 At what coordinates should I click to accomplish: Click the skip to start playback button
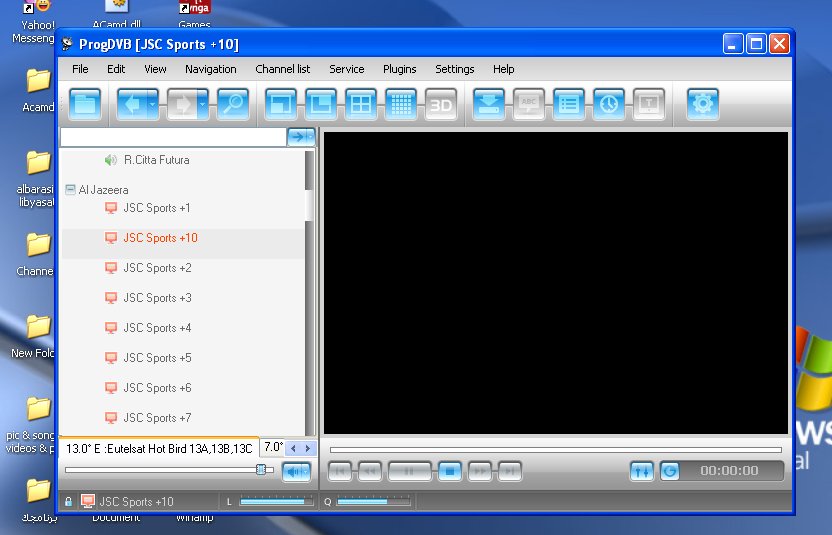coord(340,471)
